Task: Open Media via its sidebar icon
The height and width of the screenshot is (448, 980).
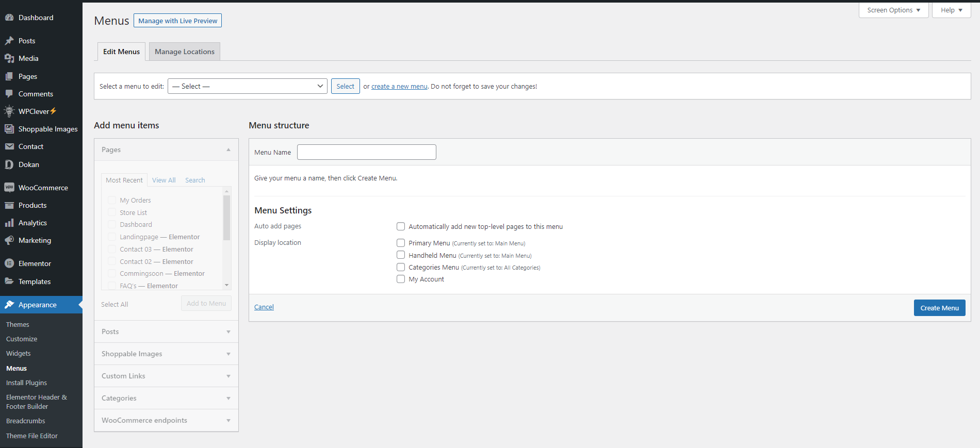Action: (9, 58)
